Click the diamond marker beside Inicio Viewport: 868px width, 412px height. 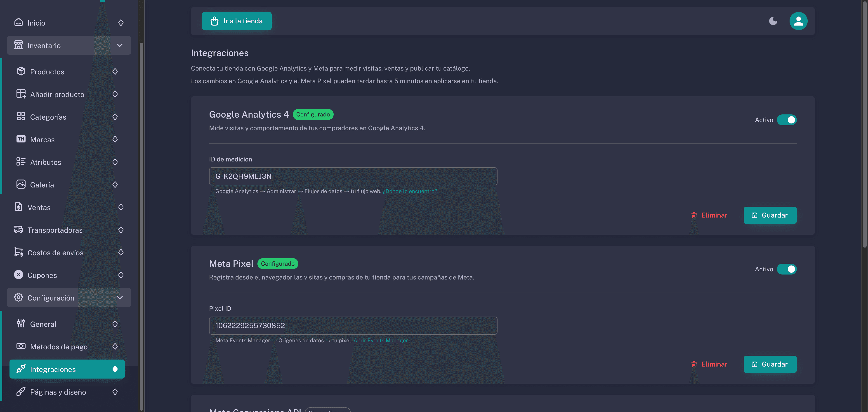click(121, 23)
